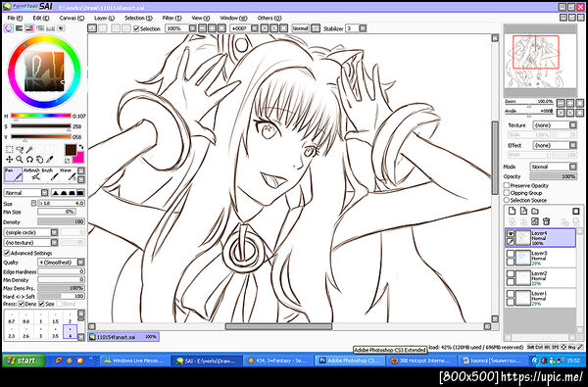
Task: Open the Stabilizer value dropdown
Action: [x=363, y=28]
